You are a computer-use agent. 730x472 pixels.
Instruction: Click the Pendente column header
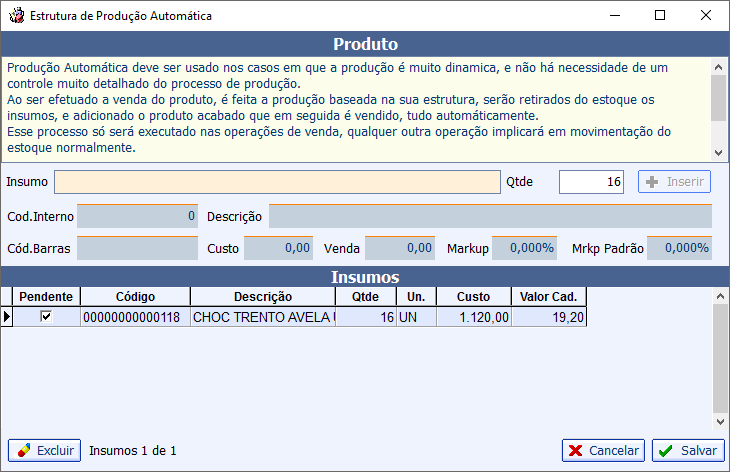pos(46,297)
